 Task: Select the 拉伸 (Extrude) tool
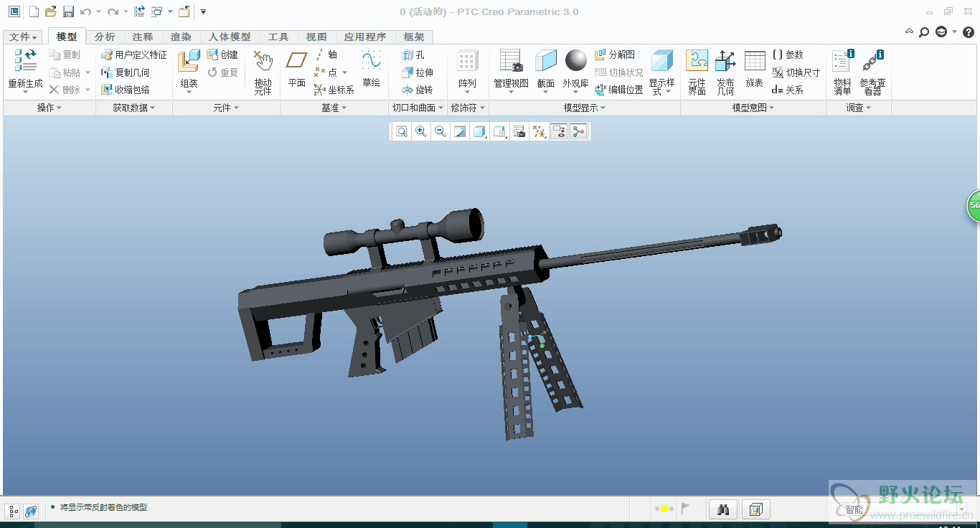click(x=418, y=72)
